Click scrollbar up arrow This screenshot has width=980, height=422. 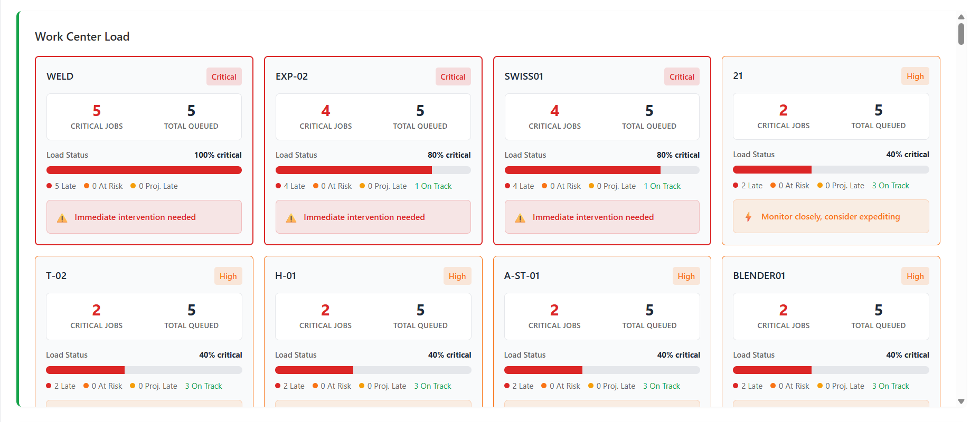(961, 17)
